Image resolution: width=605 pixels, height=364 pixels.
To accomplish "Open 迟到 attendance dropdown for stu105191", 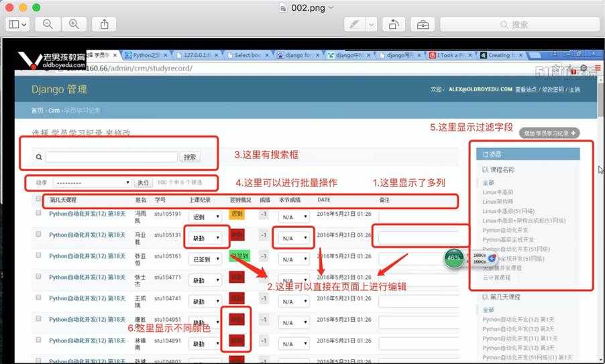I will (x=205, y=217).
